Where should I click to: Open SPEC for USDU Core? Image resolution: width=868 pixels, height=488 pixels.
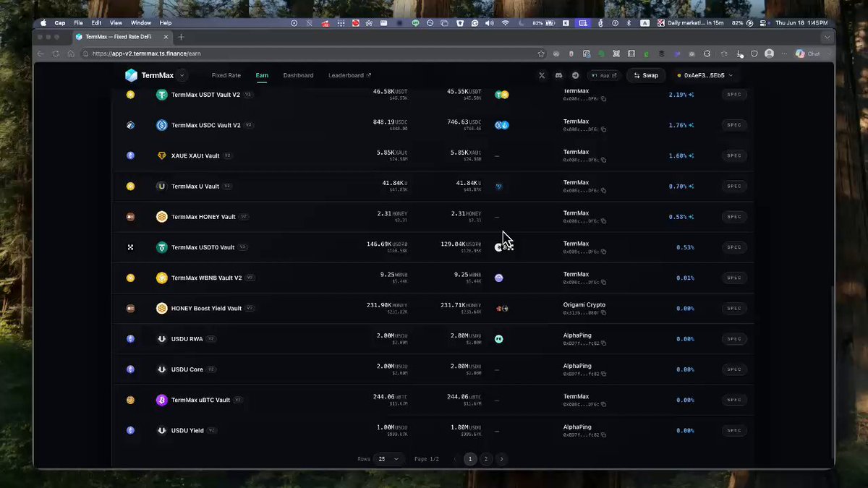point(734,369)
